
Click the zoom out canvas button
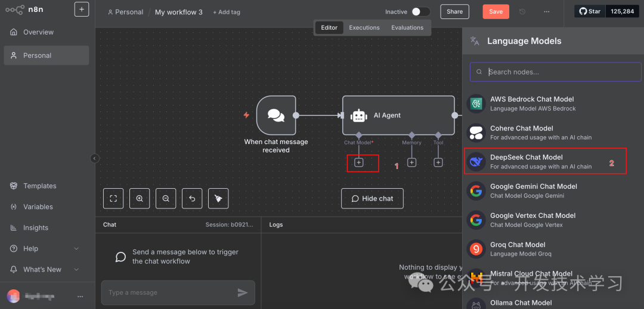pos(166,198)
